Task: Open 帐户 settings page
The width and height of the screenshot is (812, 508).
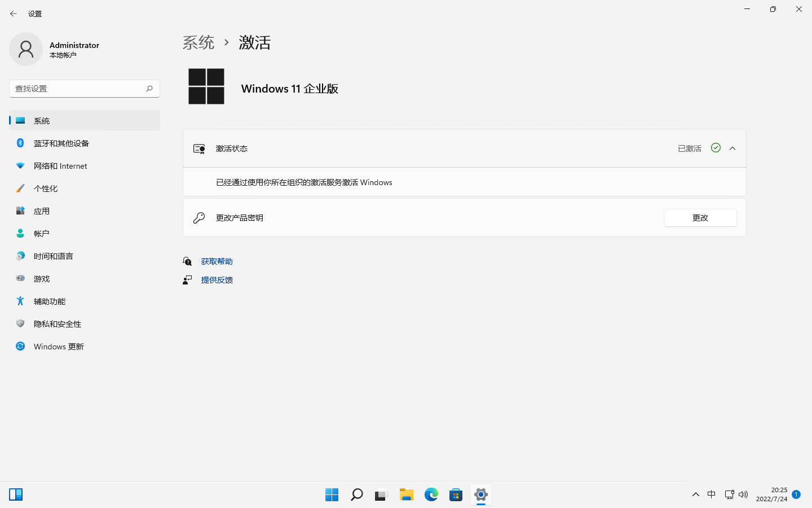Action: tap(85, 234)
